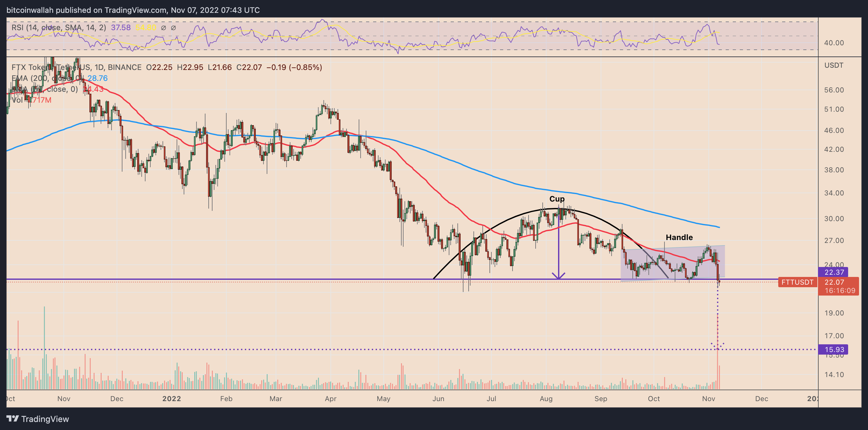
Task: Select the EMA 200 indicator legend
Action: (x=47, y=78)
